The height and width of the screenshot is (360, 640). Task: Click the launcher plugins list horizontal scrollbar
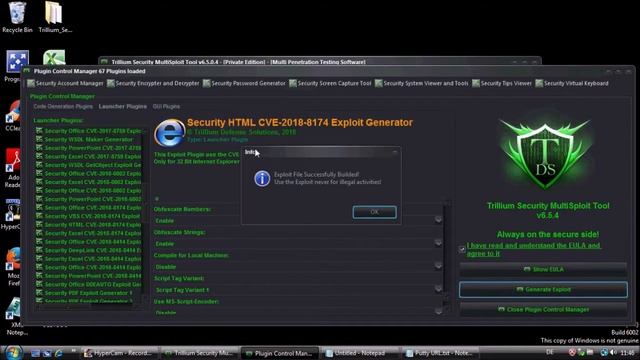click(88, 307)
